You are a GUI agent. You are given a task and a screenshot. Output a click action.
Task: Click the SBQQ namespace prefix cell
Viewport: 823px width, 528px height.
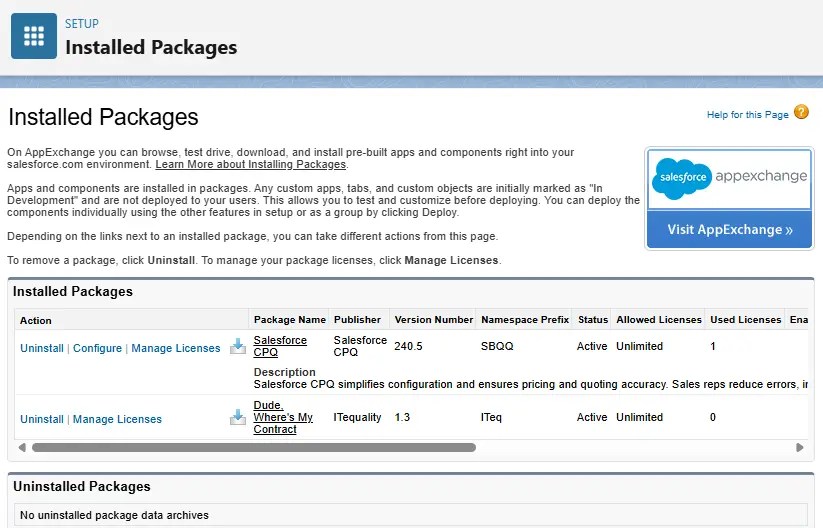click(x=497, y=346)
